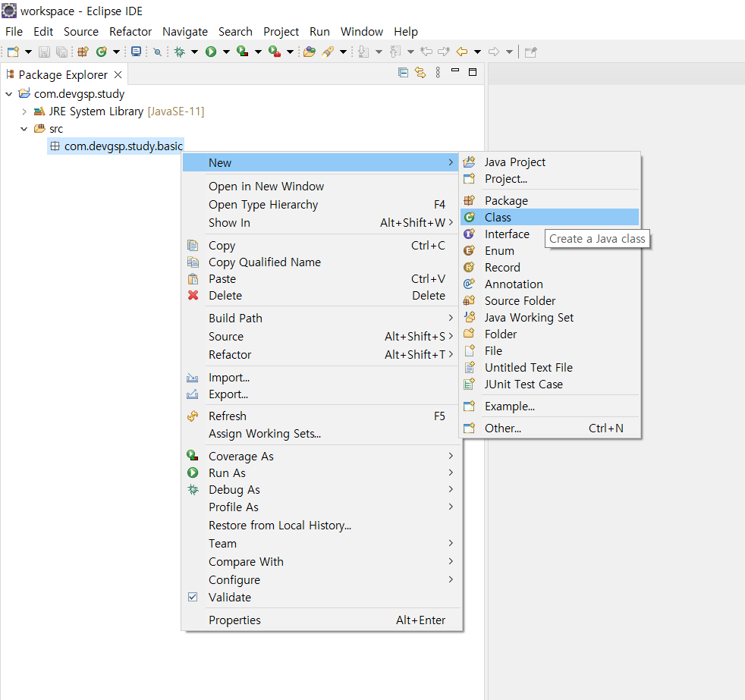Screen dimensions: 745x700
Task: Open the Refactor menu in menu bar
Action: (x=130, y=31)
